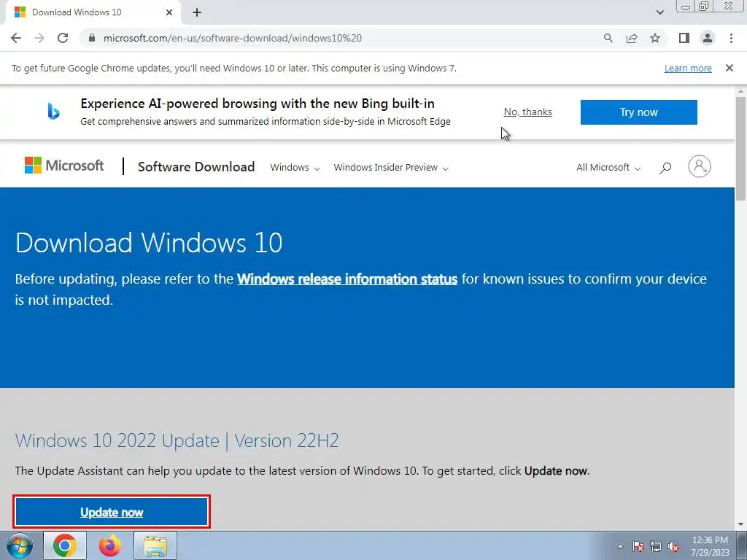The height and width of the screenshot is (560, 747).
Task: Open Windows Explorer from the taskbar
Action: pos(155,545)
